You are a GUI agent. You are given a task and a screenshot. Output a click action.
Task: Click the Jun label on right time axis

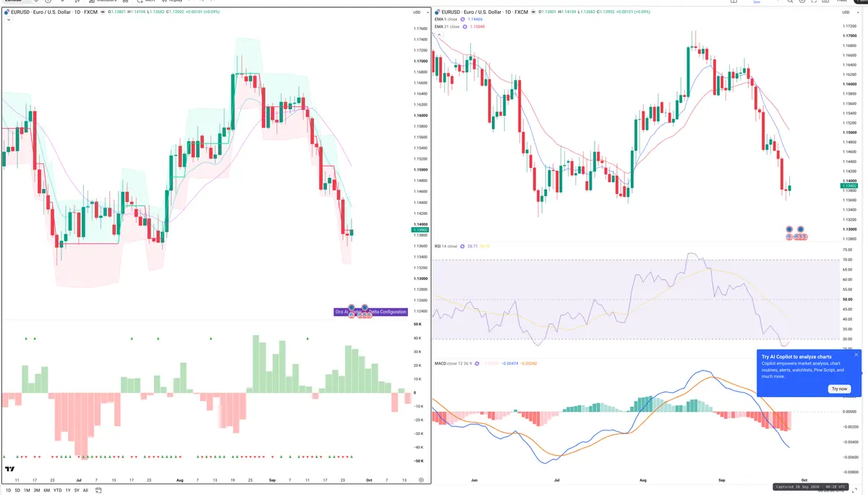pyautogui.click(x=474, y=479)
